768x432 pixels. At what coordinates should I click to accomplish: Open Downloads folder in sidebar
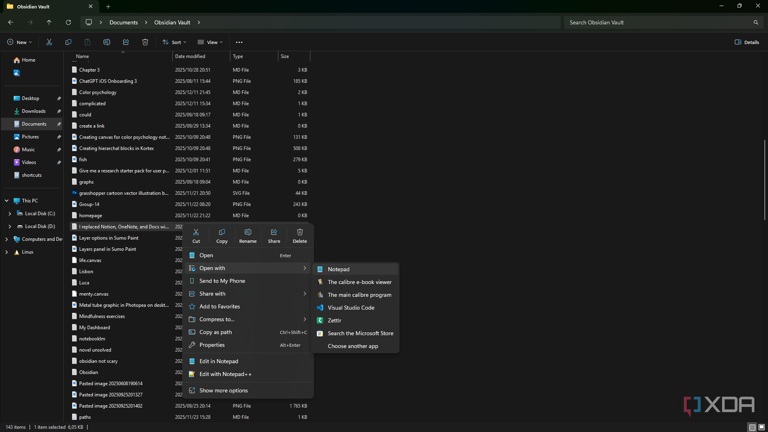click(33, 111)
